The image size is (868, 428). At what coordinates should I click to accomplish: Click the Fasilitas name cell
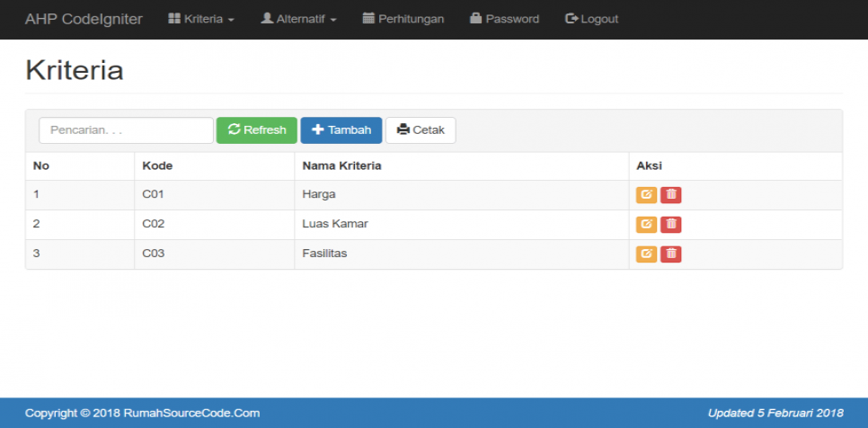(324, 254)
